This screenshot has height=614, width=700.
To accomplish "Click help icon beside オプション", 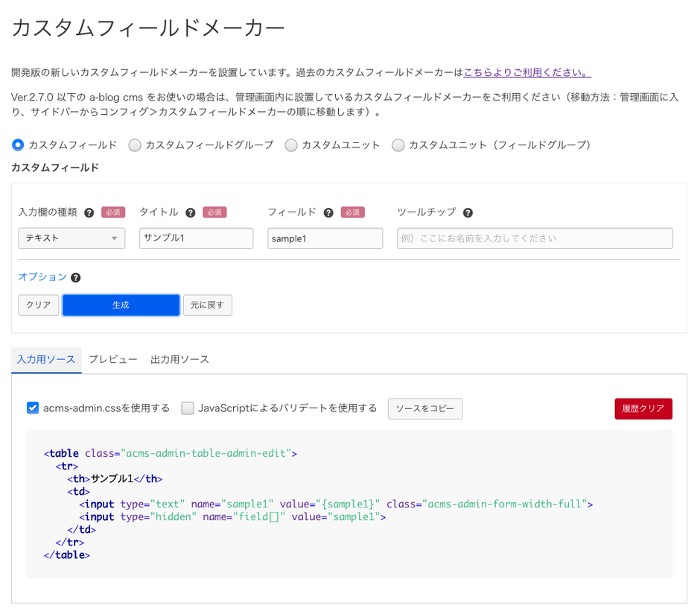I will pos(76,277).
